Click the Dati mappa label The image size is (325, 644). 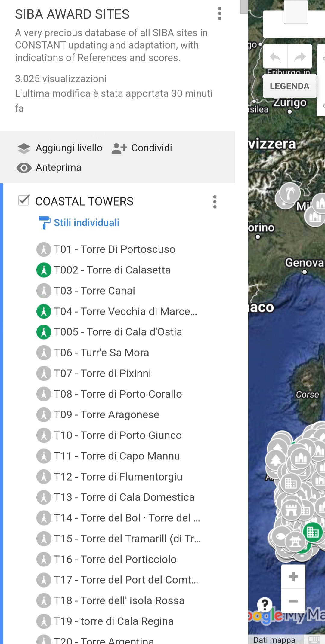click(274, 640)
